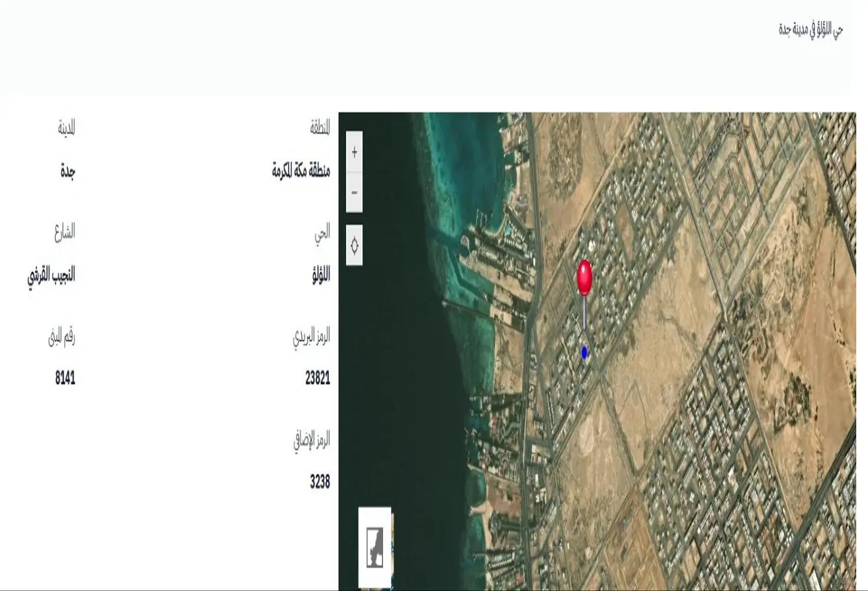Select the city value جدة

pyautogui.click(x=67, y=172)
